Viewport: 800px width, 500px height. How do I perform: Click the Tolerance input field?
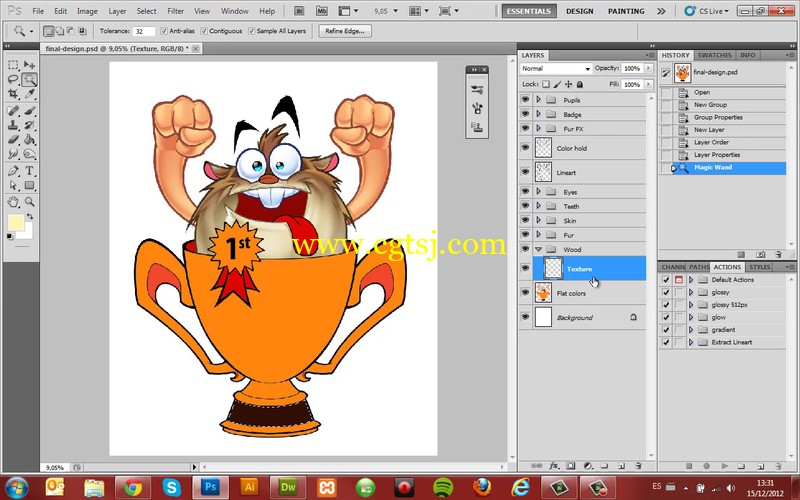[x=143, y=31]
